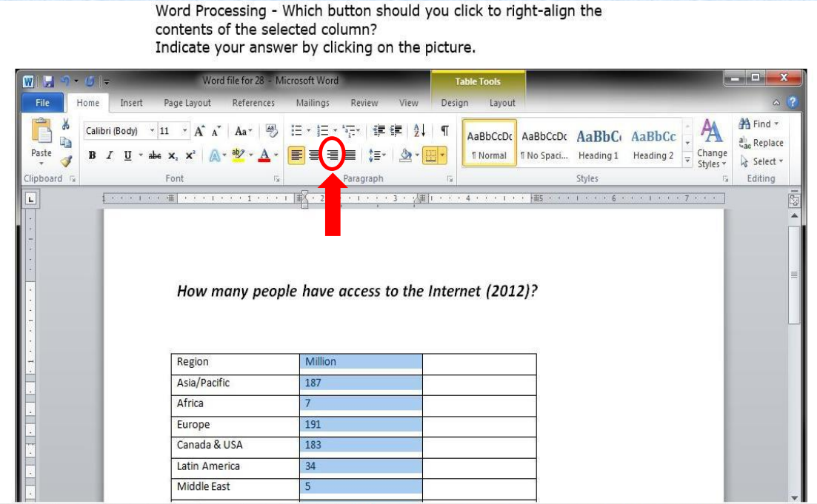Open the Font dialog launcher
Screen dimensions: 817x504
point(277,178)
